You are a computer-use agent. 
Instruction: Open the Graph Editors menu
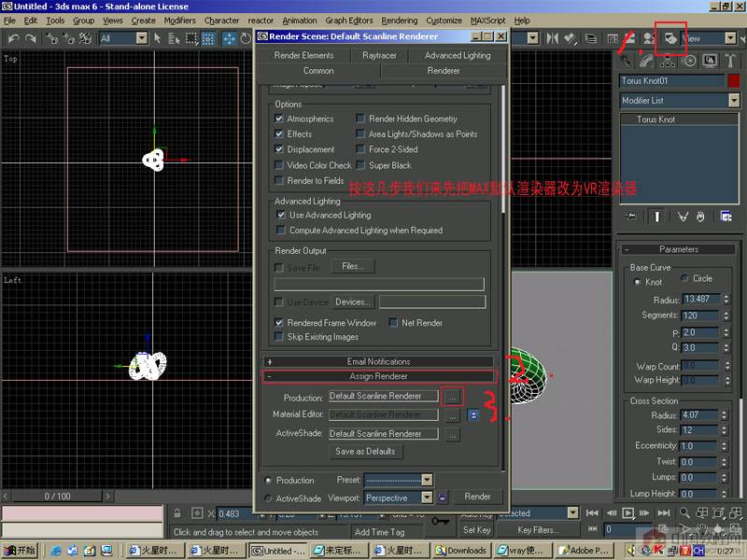pos(348,21)
